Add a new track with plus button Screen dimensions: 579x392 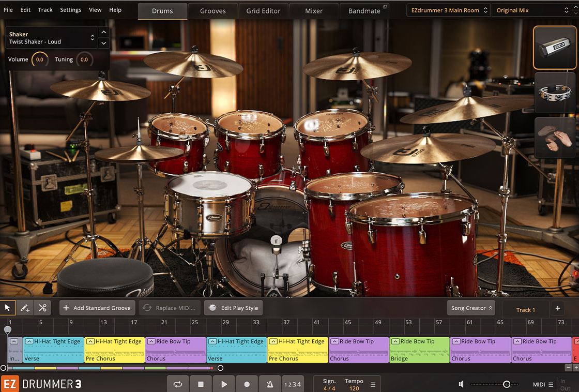(558, 308)
